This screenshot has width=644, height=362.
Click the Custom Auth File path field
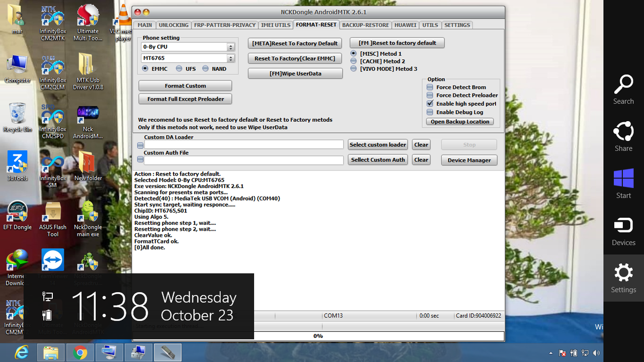[244, 160]
